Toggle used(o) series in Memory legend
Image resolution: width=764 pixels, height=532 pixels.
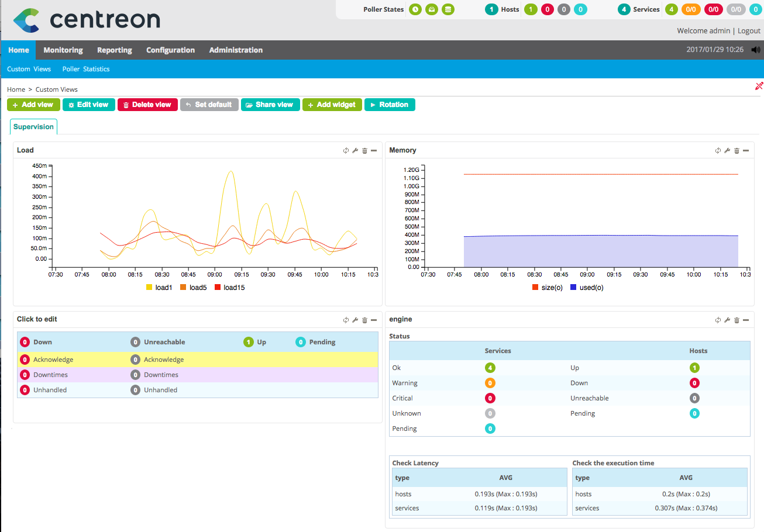(586, 288)
